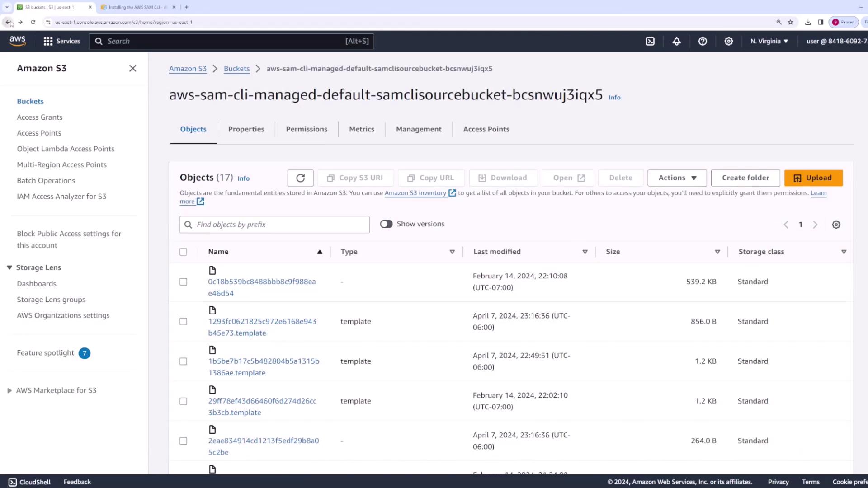
Task: Select checkbox for 1293fc0621825c972e6168e943b45e73.template
Action: coord(183,321)
